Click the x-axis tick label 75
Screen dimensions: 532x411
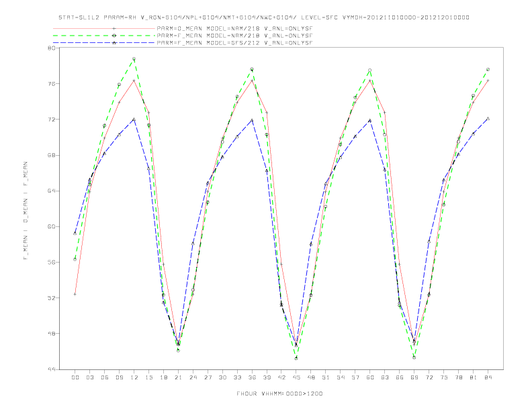point(444,377)
